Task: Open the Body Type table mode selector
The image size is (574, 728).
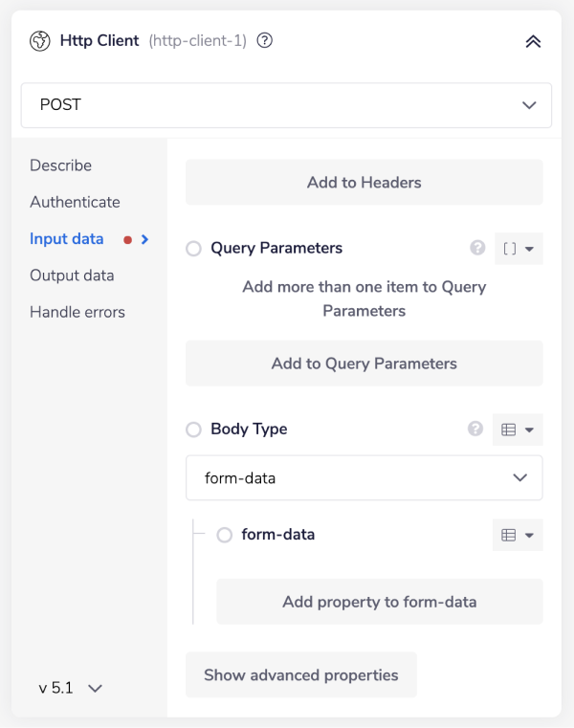Action: pyautogui.click(x=518, y=430)
